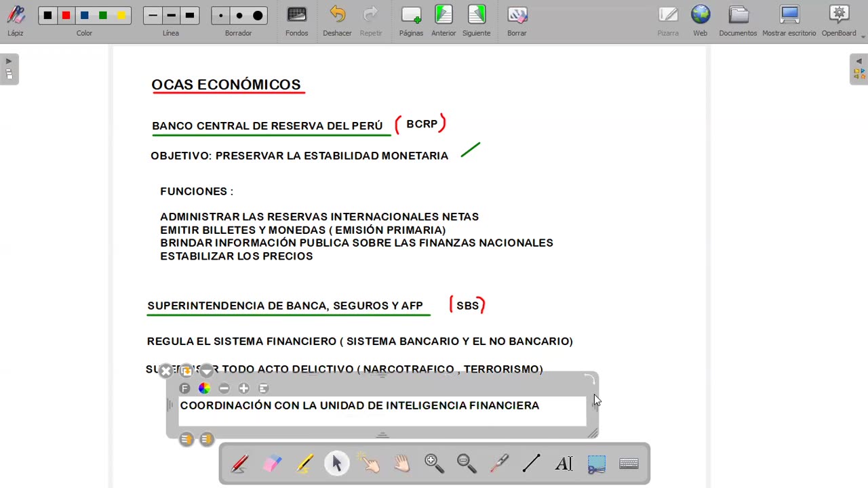
Task: Duplicate the selected text box
Action: tap(186, 371)
